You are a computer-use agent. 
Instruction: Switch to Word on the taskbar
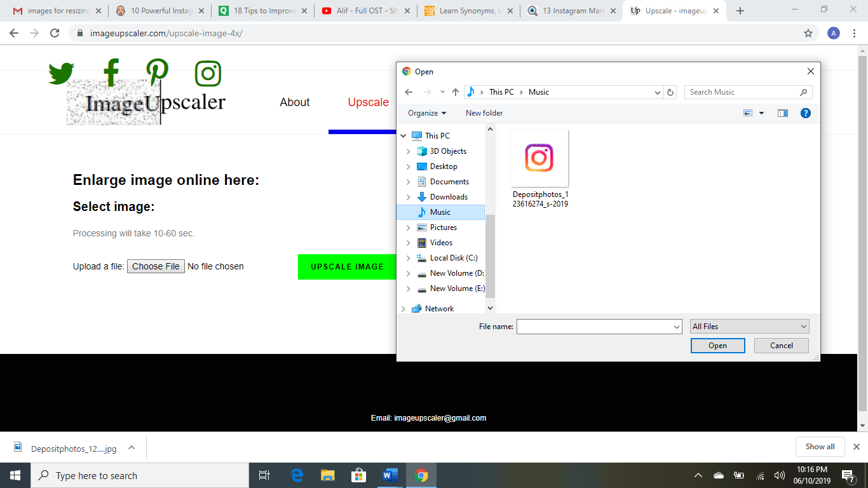[390, 475]
